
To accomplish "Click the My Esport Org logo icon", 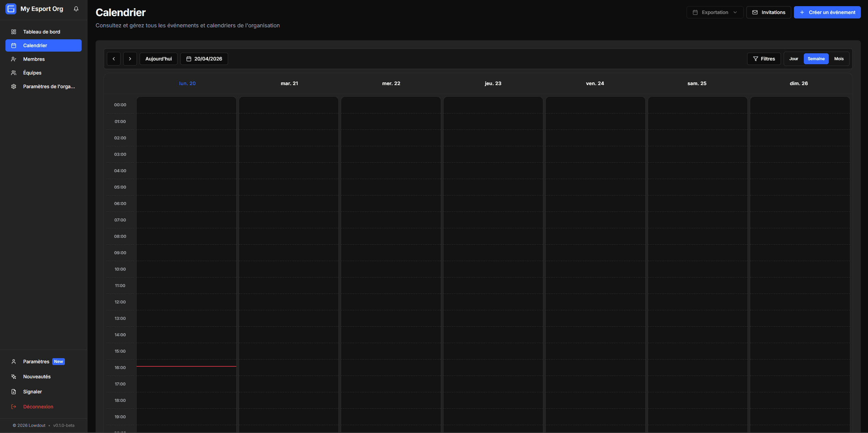I will [x=11, y=9].
